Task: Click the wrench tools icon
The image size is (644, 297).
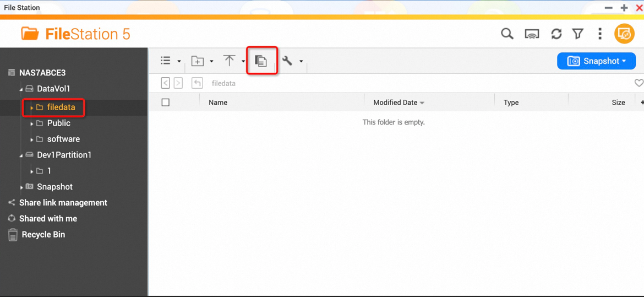Action: pos(287,61)
